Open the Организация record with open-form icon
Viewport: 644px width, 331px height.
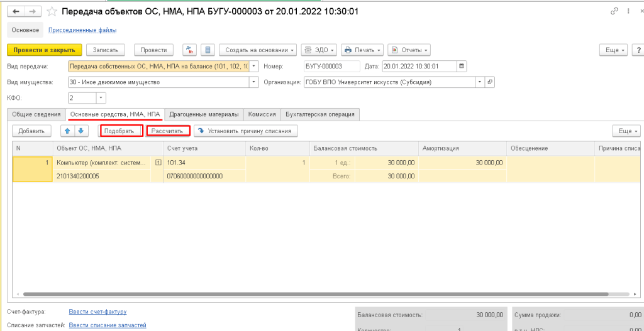point(490,82)
